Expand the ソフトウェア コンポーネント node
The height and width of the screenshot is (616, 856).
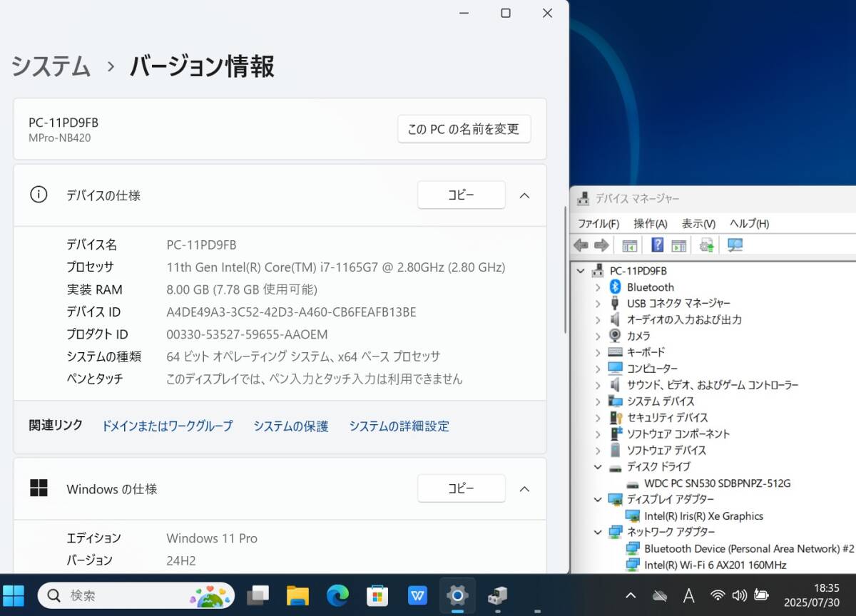coord(598,434)
